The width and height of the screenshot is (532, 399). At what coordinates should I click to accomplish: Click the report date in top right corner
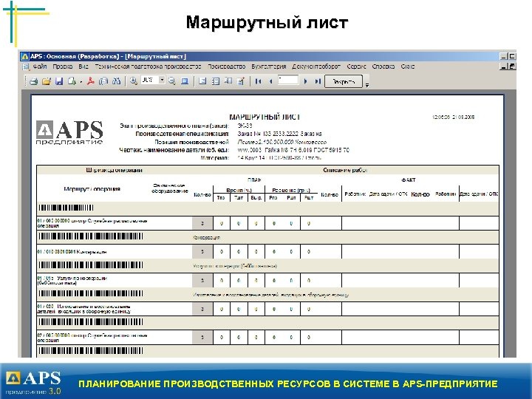[x=453, y=117]
